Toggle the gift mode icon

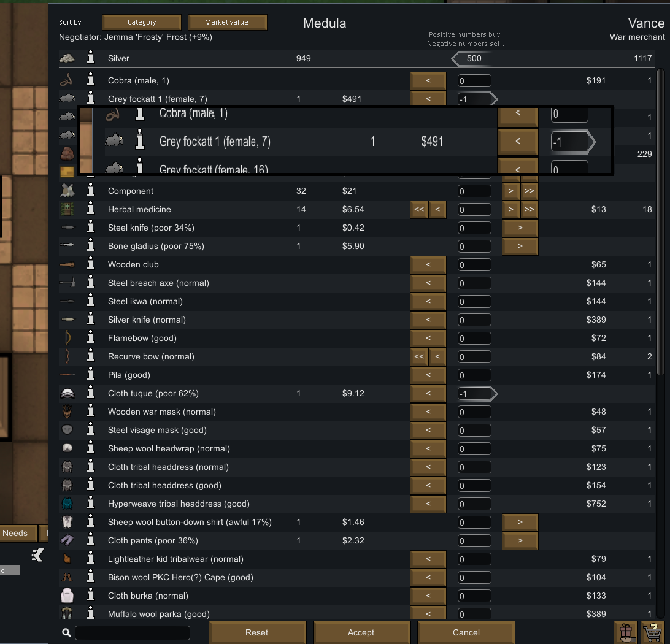tap(626, 632)
